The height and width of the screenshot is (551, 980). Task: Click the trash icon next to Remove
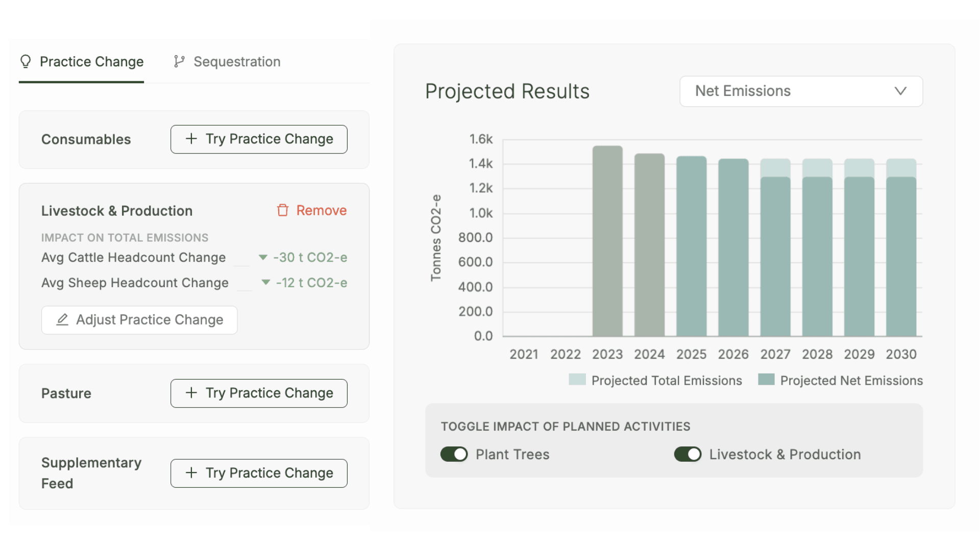283,210
